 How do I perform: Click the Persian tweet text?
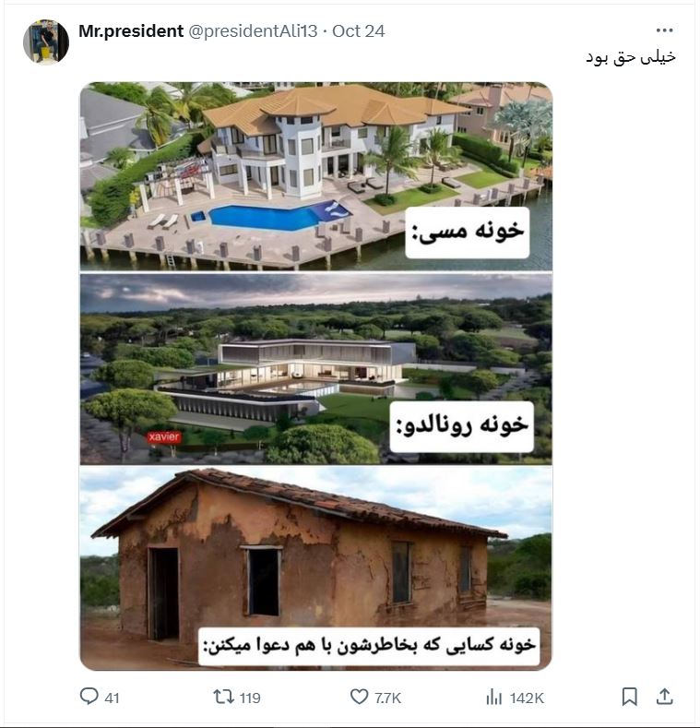631,57
